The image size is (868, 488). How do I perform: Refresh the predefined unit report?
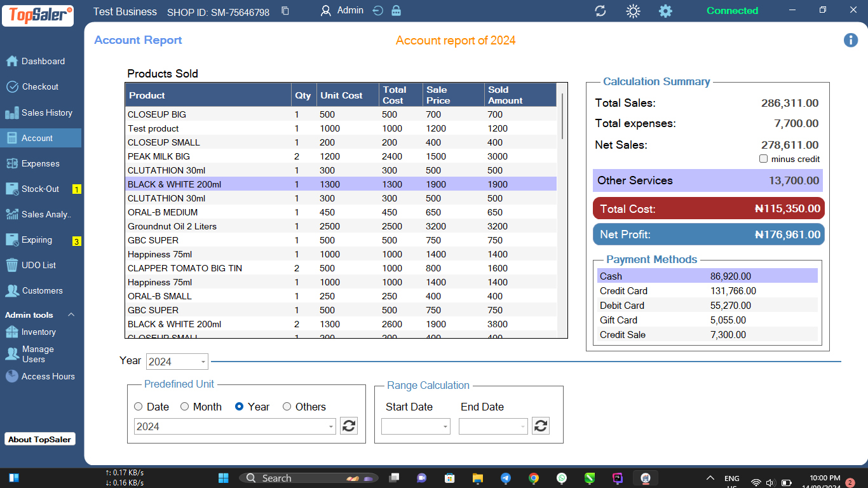point(348,426)
